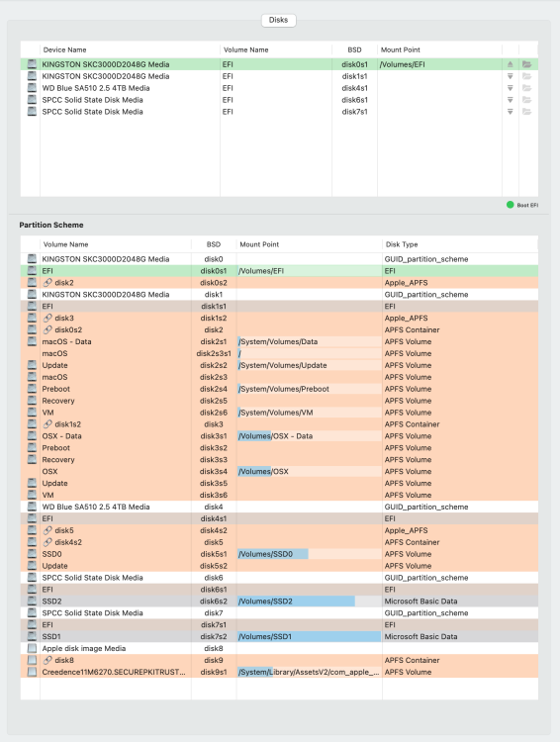The image size is (560, 742).
Task: Select the OSX disk3s4 volume row
Action: point(279,471)
